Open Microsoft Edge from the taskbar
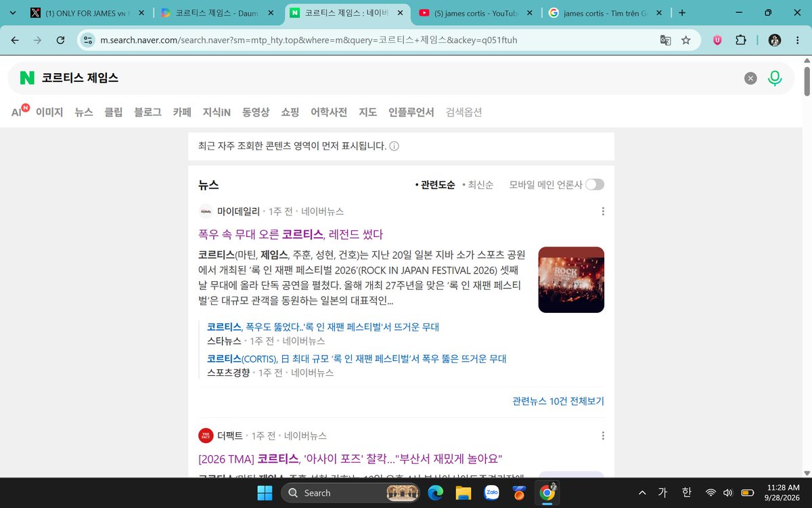Screen dimensions: 812x508 [435, 493]
